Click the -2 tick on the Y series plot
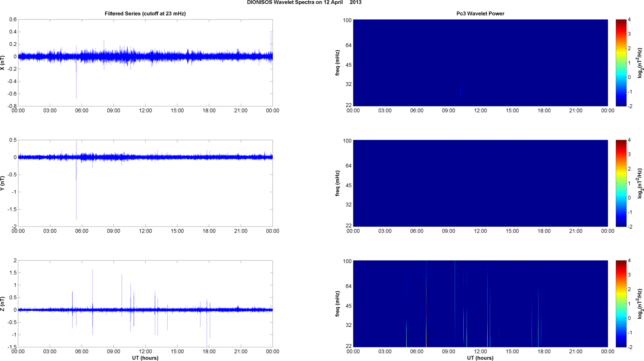The width and height of the screenshot is (644, 361). tap(15, 227)
